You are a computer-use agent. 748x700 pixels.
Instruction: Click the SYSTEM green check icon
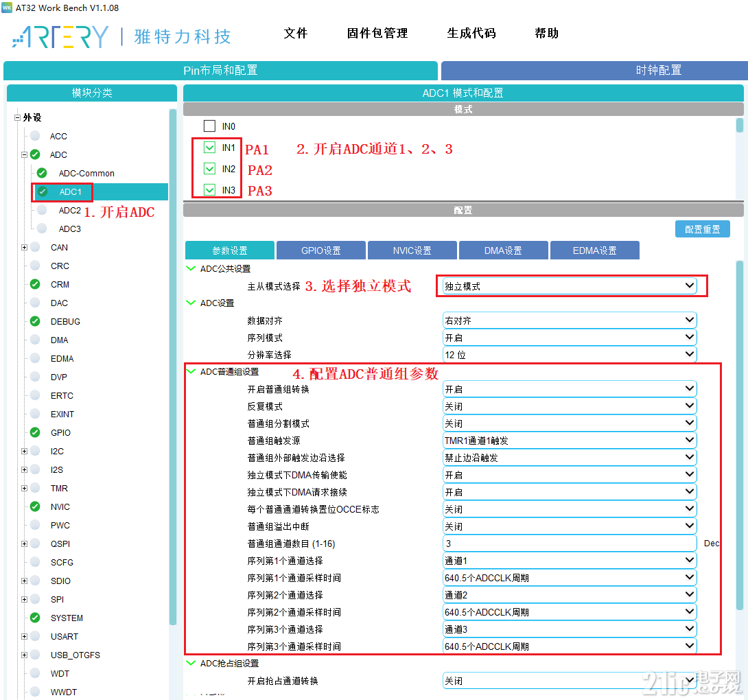point(35,618)
